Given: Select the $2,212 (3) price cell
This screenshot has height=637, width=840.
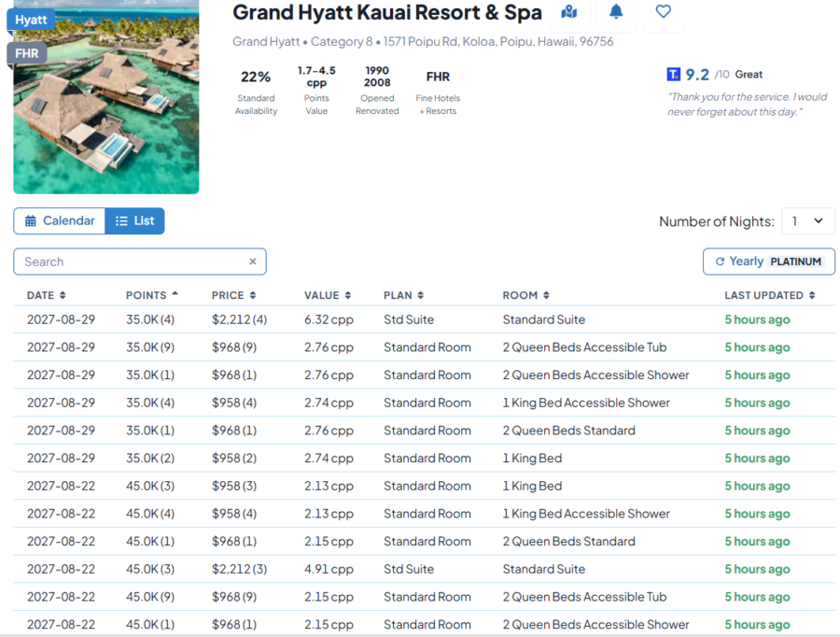Looking at the screenshot, I should (239, 569).
